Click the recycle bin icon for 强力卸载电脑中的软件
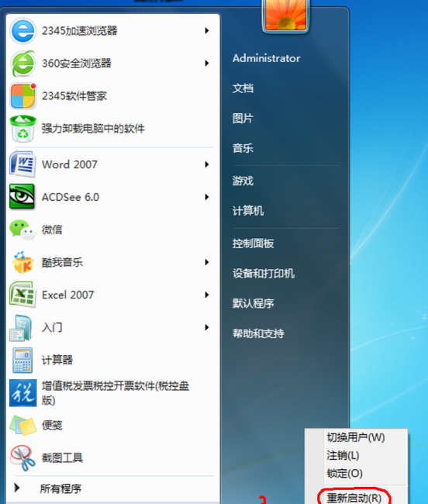 [22, 129]
